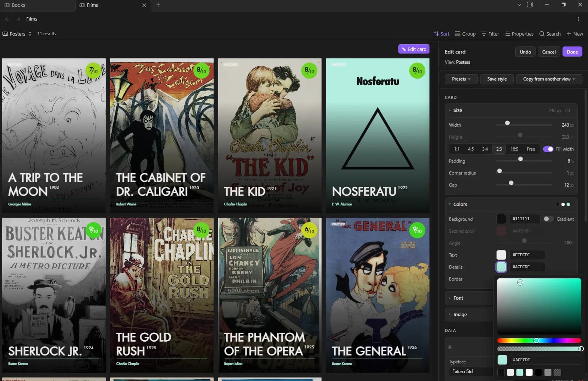Open the Presets dropdown
This screenshot has height=381, width=588.
click(x=461, y=79)
